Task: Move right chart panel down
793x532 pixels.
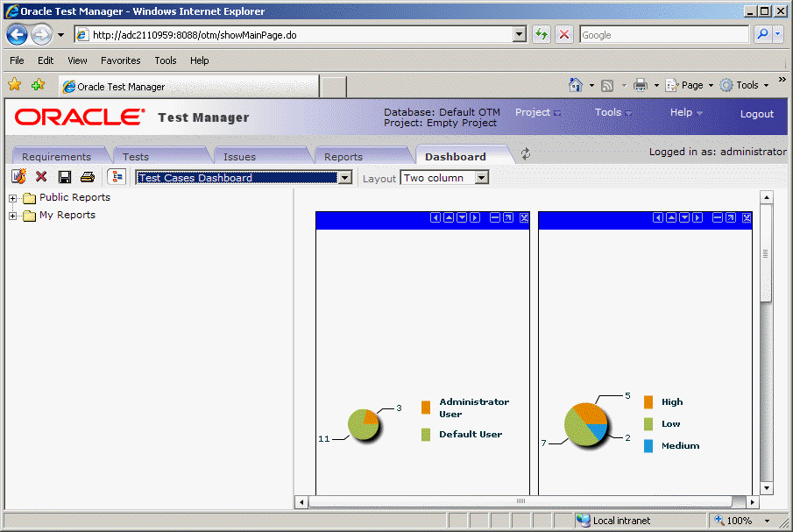Action: pos(684,217)
